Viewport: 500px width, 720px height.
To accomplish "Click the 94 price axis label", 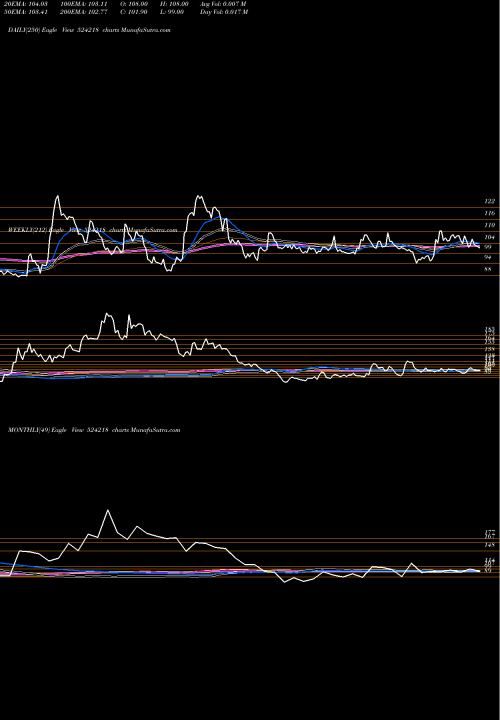I will point(488,258).
